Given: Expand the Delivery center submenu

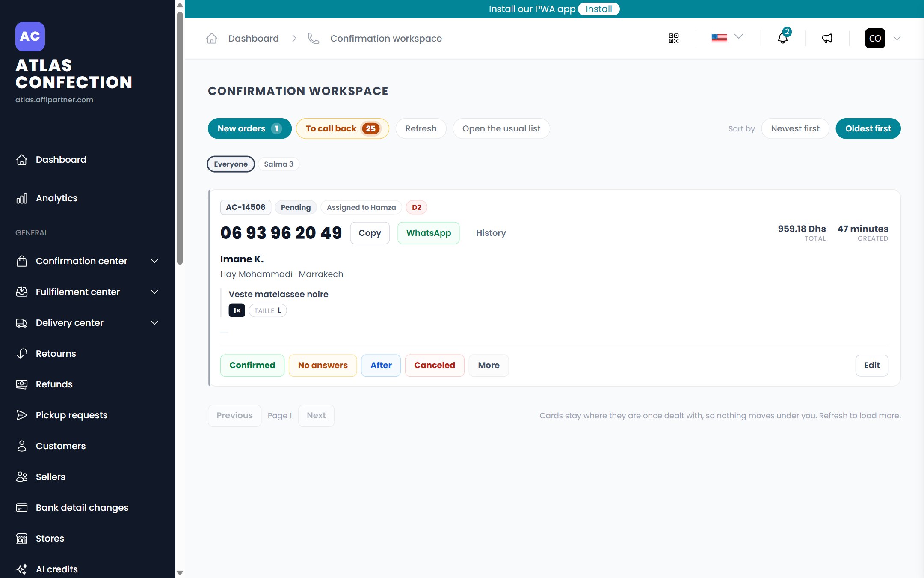Looking at the screenshot, I should pyautogui.click(x=88, y=323).
